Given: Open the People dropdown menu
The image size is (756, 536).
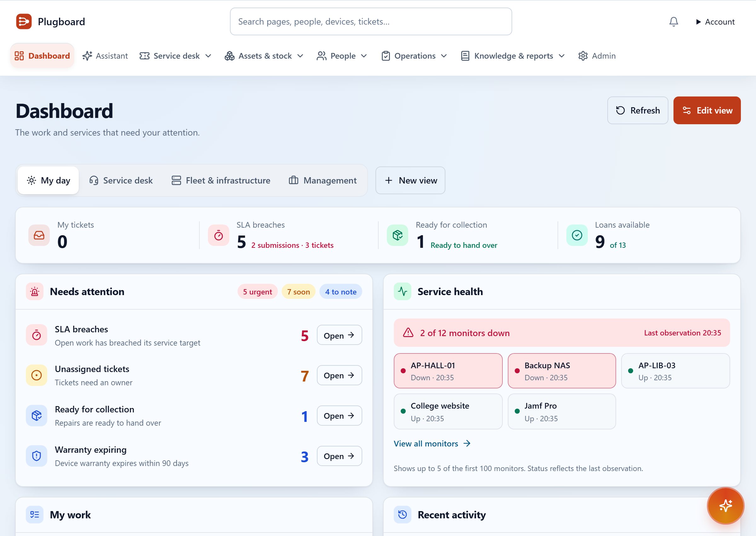Looking at the screenshot, I should point(341,56).
